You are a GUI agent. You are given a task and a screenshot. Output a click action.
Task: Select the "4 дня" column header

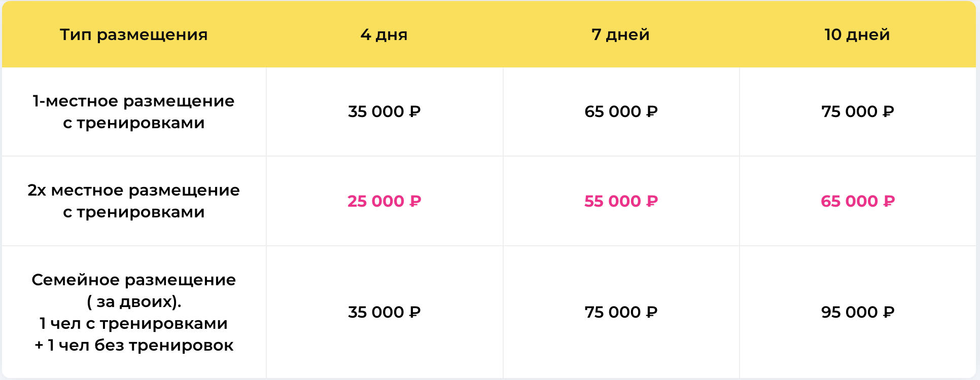384,34
